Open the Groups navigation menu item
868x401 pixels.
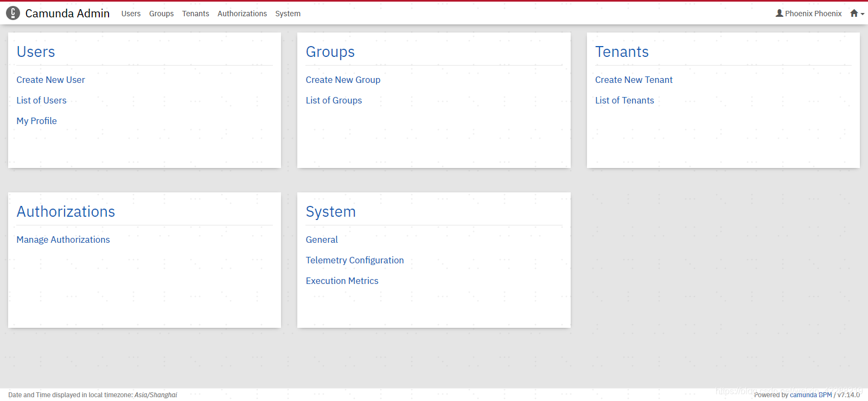(x=162, y=14)
